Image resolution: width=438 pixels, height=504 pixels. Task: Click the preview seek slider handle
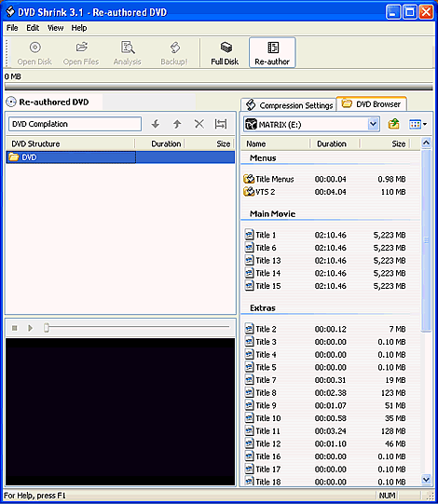pos(47,328)
